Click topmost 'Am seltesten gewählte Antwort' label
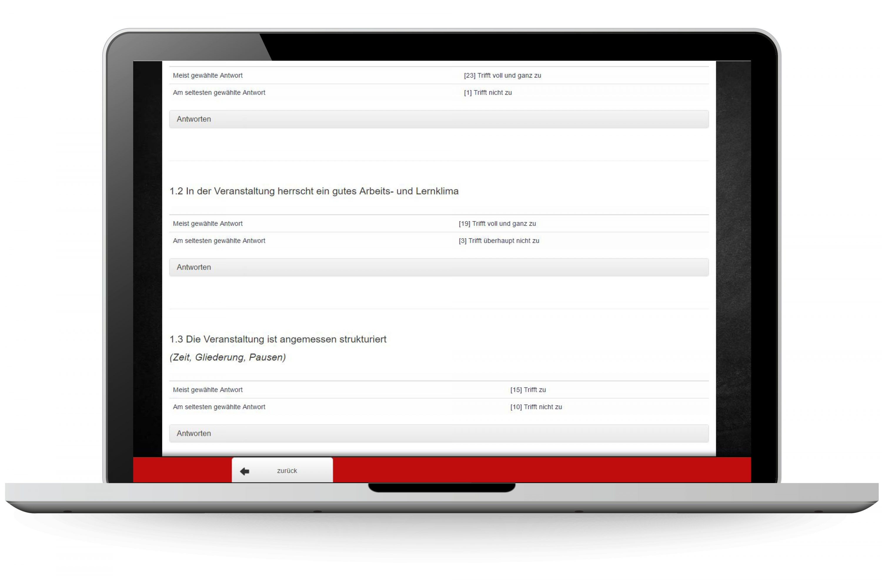This screenshot has height=588, width=882. point(219,93)
